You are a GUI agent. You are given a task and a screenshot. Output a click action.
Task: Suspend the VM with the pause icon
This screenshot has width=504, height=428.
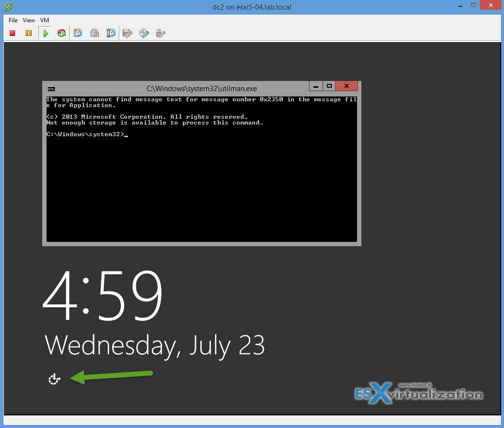coord(28,32)
